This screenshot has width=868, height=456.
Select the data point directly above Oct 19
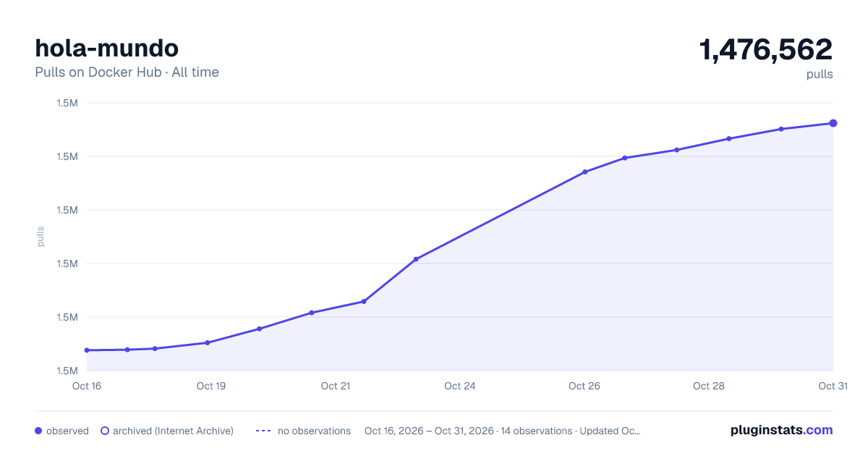(208, 343)
